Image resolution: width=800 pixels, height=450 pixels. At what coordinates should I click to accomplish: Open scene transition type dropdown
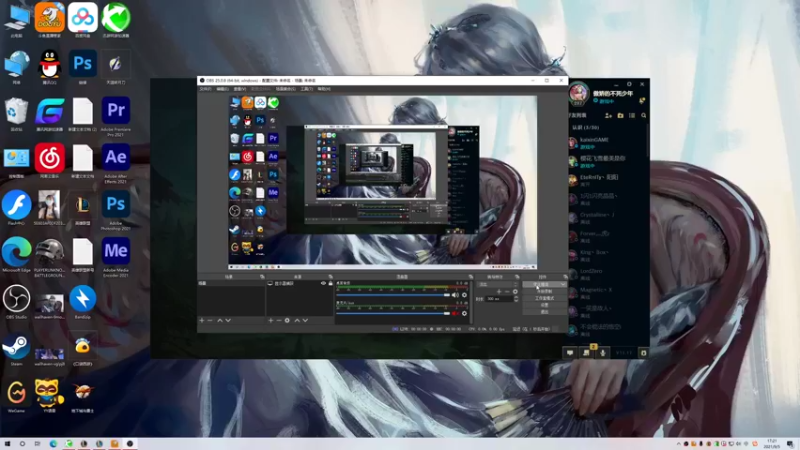coord(497,284)
